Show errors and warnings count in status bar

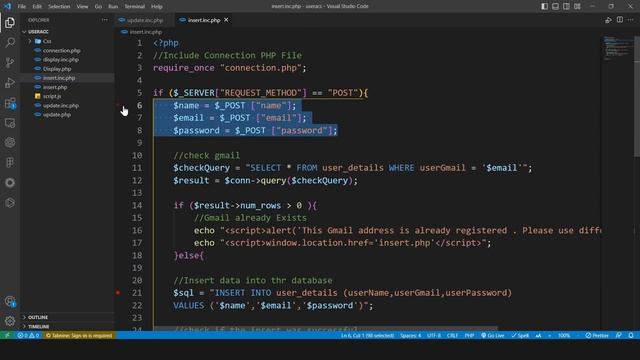(28, 336)
